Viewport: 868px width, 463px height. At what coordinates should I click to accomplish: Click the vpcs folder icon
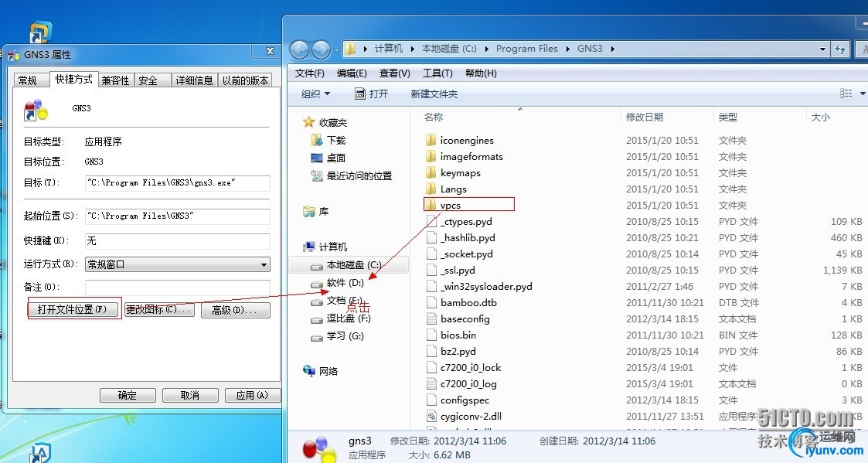(x=431, y=205)
